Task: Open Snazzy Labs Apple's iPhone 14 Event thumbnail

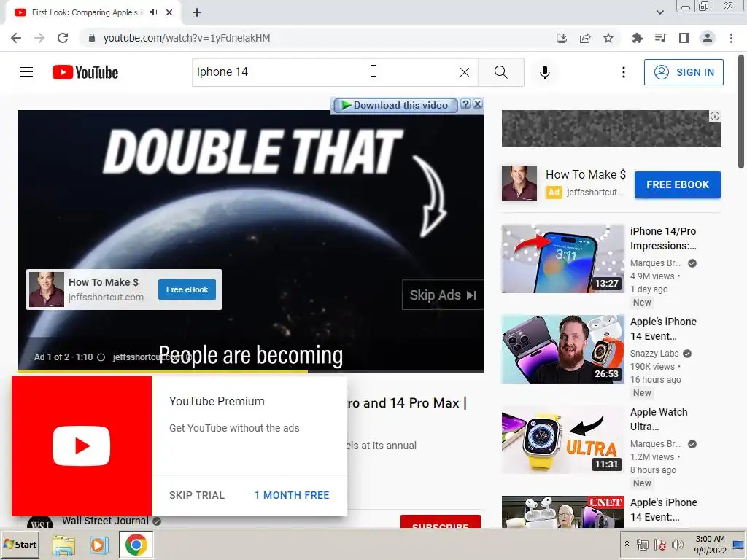Action: (x=562, y=349)
